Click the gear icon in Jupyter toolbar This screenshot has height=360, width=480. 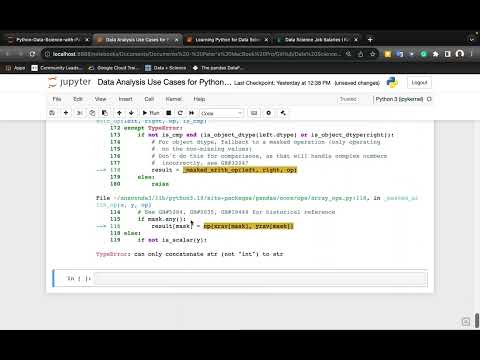(x=269, y=113)
